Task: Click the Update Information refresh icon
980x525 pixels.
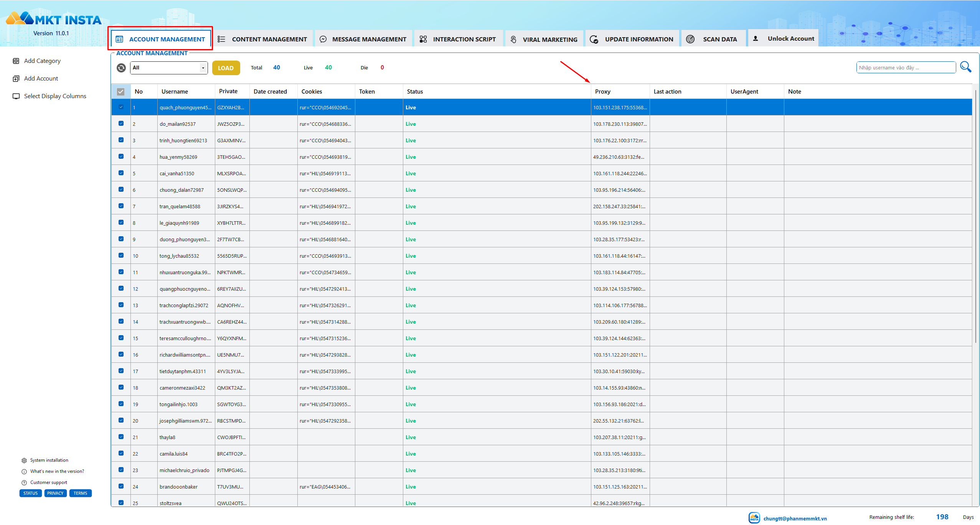Action: pos(594,39)
